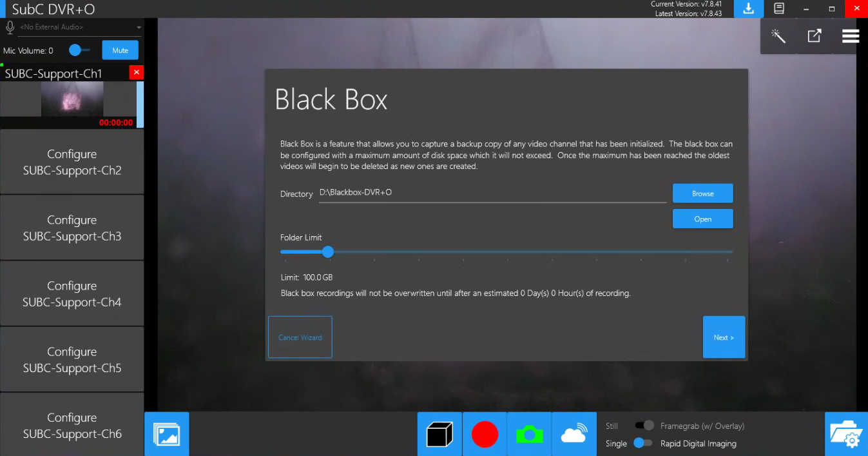The image size is (868, 456).
Task: Open the hamburger menu
Action: coord(850,36)
